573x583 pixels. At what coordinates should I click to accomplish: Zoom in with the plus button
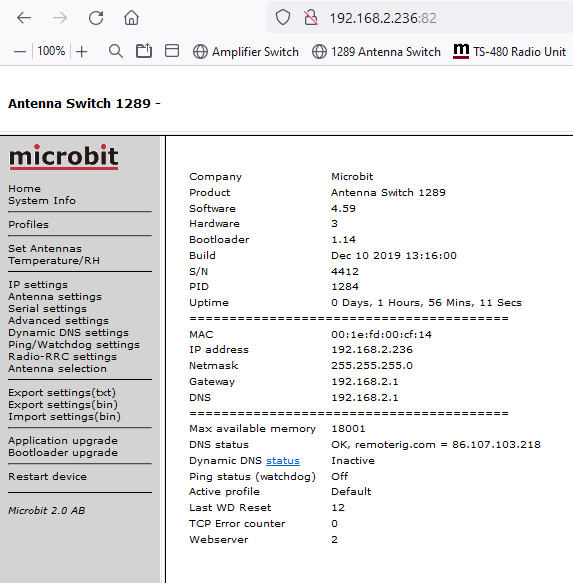click(81, 51)
